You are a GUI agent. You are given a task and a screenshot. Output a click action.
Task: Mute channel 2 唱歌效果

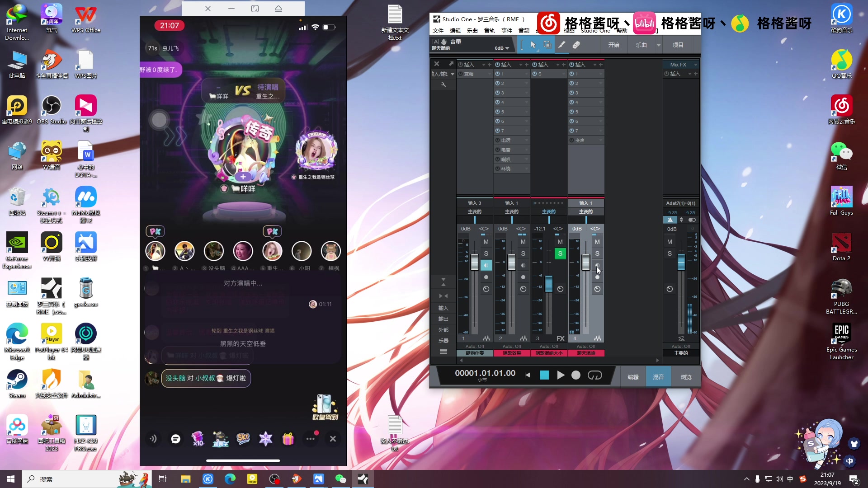tap(523, 242)
